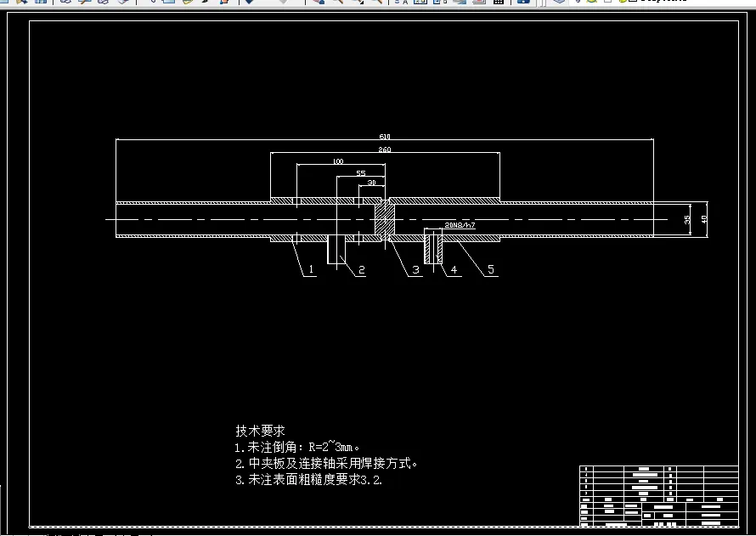Select the 30 dimension text
756x536 pixels.
coord(372,183)
